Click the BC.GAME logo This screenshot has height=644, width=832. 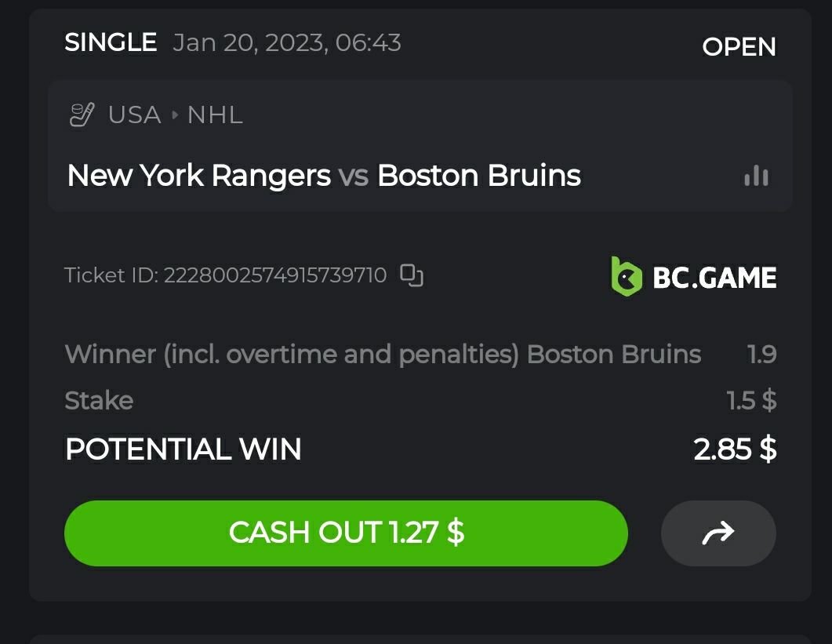click(694, 277)
